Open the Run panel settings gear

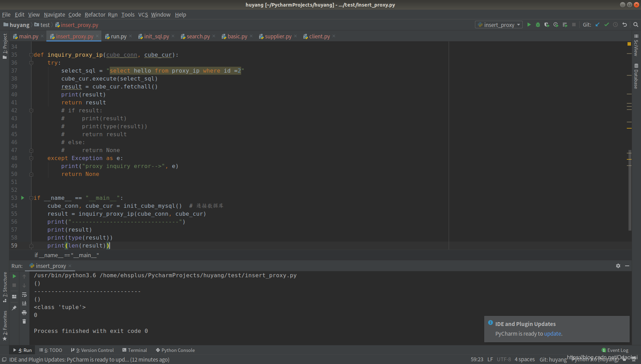[x=618, y=266]
